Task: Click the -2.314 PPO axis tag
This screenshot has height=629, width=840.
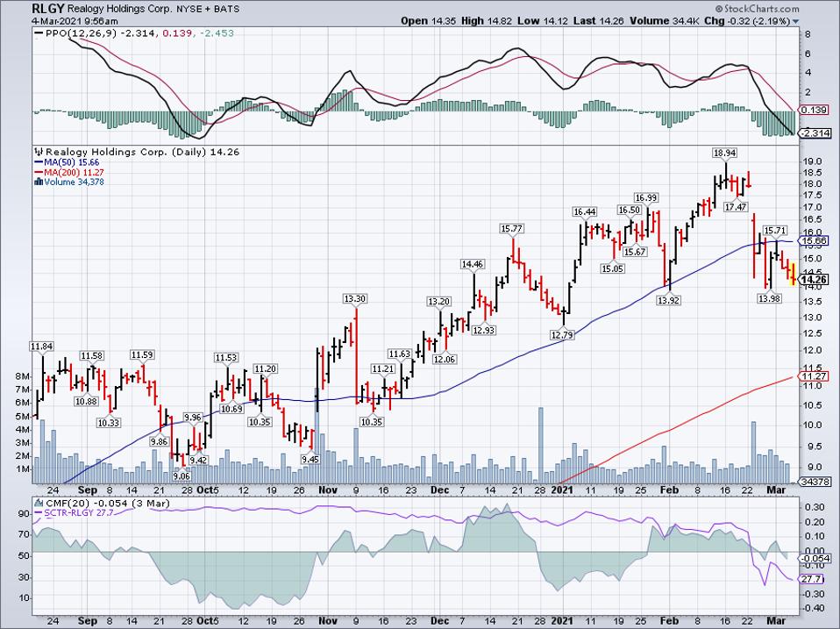Action: 815,132
